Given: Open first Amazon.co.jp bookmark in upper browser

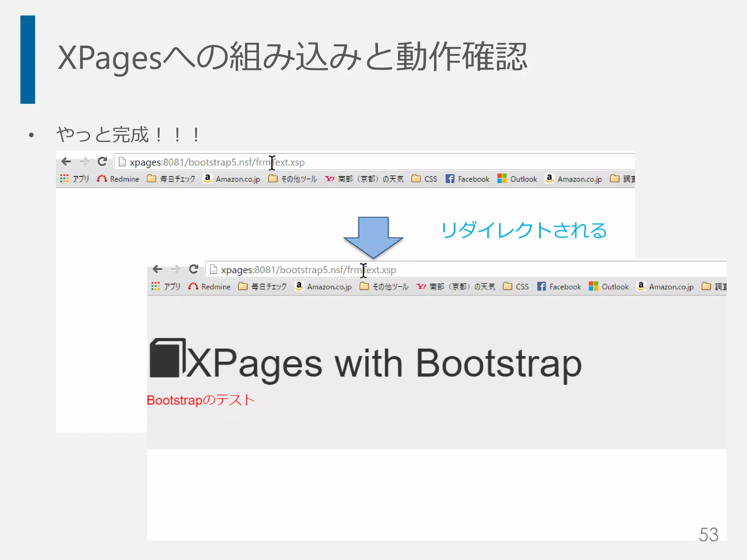Looking at the screenshot, I should (x=232, y=179).
